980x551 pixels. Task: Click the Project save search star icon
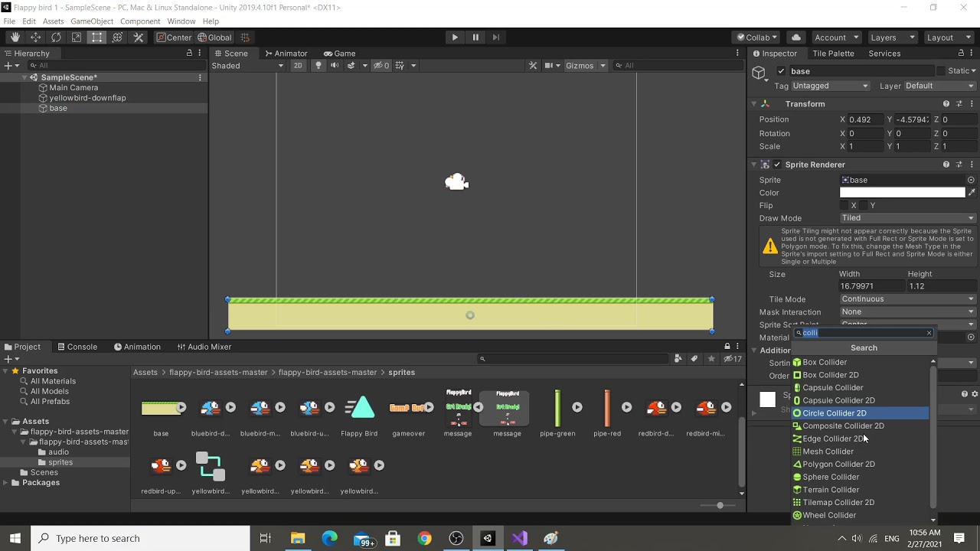click(x=711, y=358)
